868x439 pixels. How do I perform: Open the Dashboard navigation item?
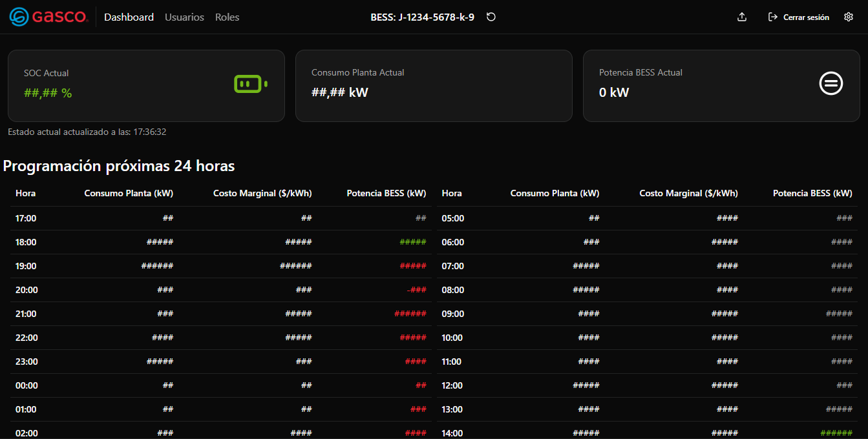pyautogui.click(x=129, y=17)
